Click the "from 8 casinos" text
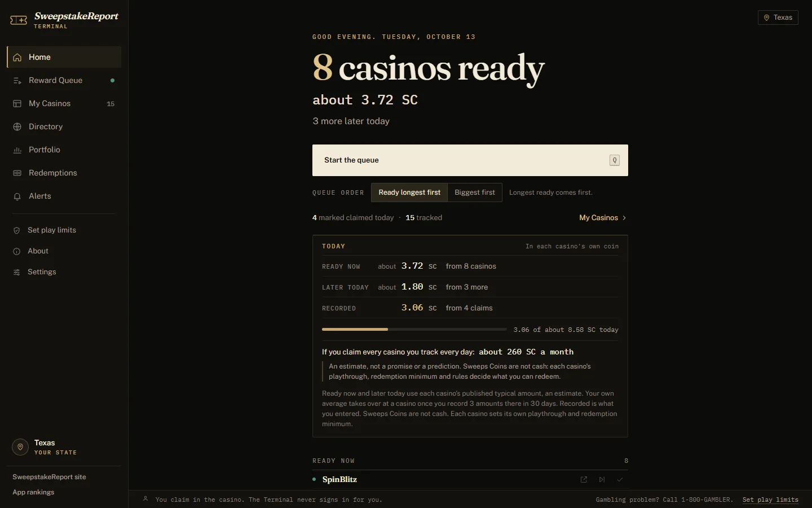The width and height of the screenshot is (812, 508). pyautogui.click(x=471, y=266)
